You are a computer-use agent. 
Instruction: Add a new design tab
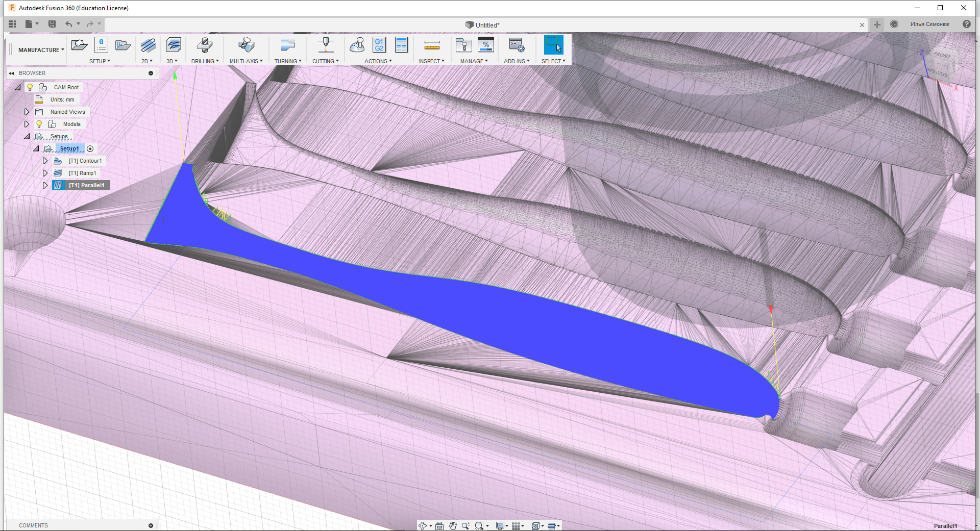pyautogui.click(x=877, y=24)
